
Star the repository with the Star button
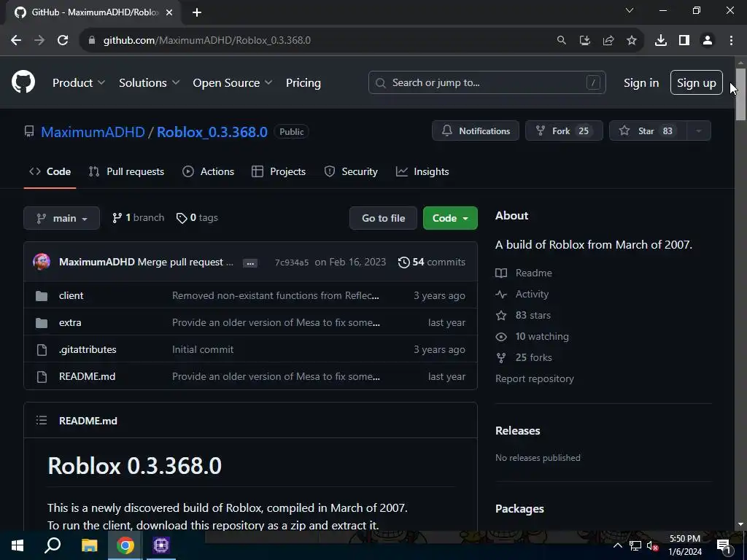click(x=648, y=131)
